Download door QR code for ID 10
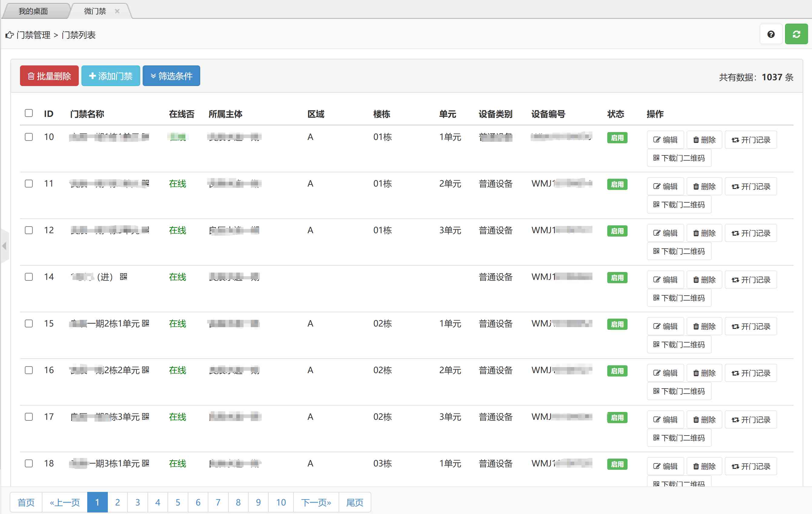The width and height of the screenshot is (812, 514). click(679, 158)
